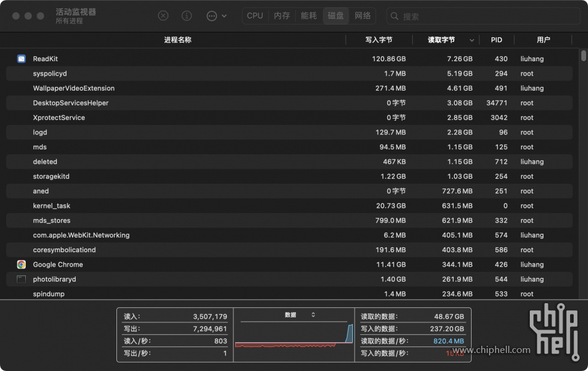
Task: Switch to the CPU tab
Action: pyautogui.click(x=255, y=16)
